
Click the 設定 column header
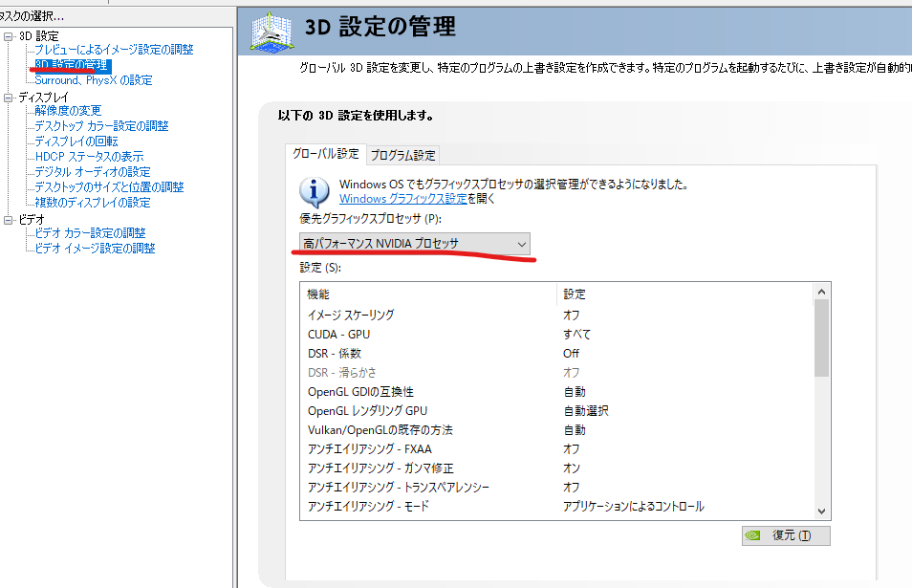click(x=684, y=294)
